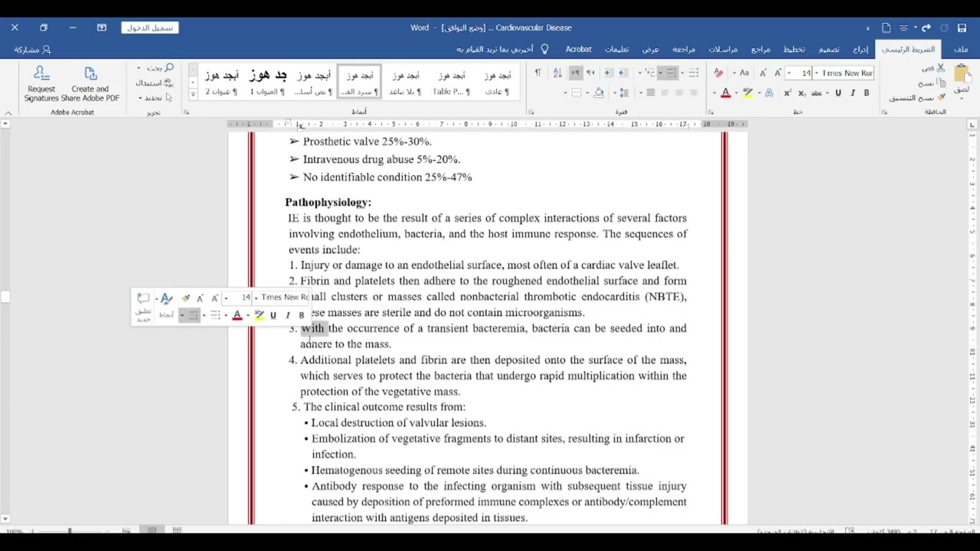The width and height of the screenshot is (980, 551).
Task: Click the superscript x² icon
Action: pos(787,93)
